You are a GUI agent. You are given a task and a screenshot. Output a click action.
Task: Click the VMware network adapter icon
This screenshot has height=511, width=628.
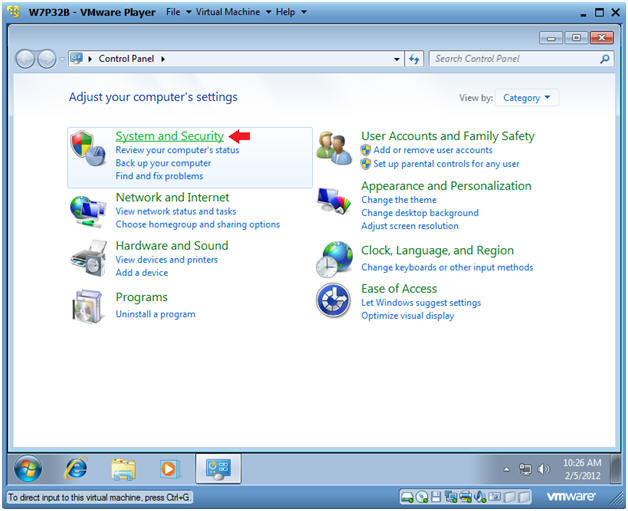451,497
